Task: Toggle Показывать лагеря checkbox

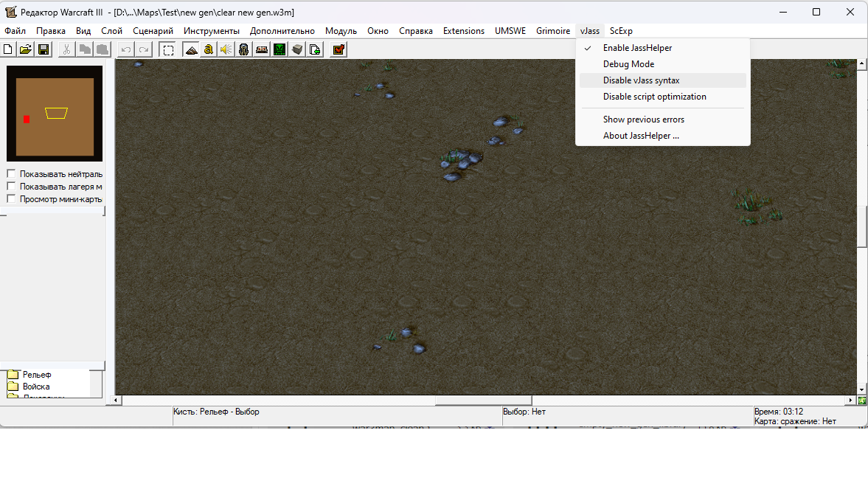Action: click(11, 186)
